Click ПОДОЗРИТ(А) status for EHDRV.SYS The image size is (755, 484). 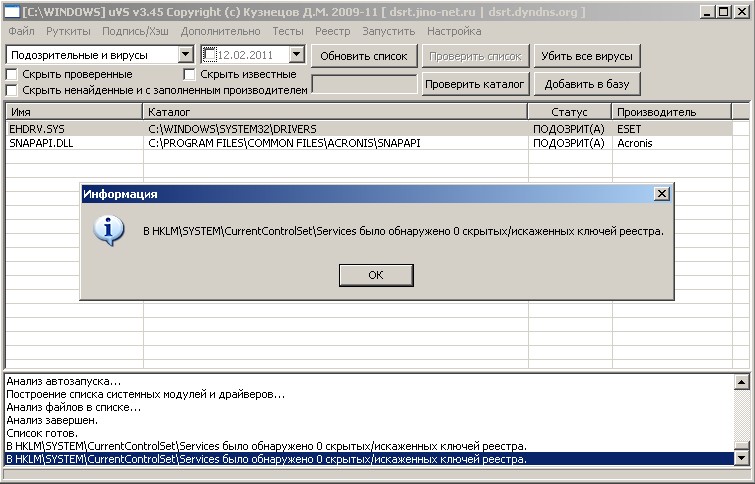click(x=569, y=129)
